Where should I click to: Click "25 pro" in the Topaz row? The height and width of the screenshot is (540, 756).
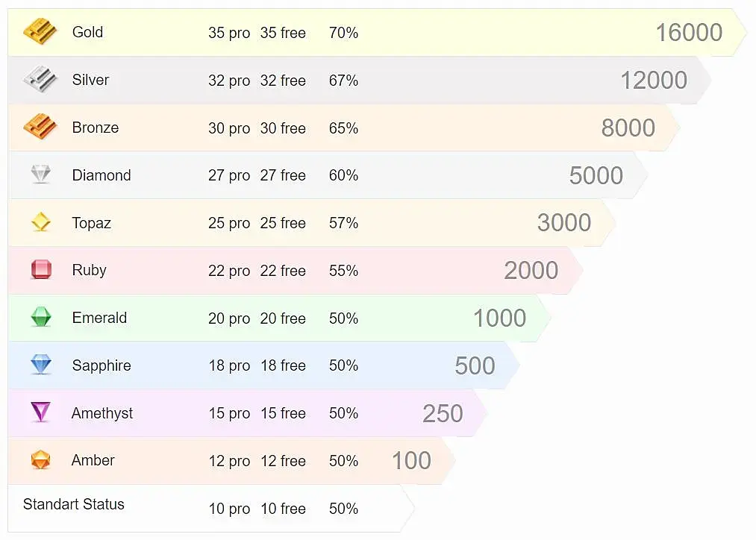(229, 223)
